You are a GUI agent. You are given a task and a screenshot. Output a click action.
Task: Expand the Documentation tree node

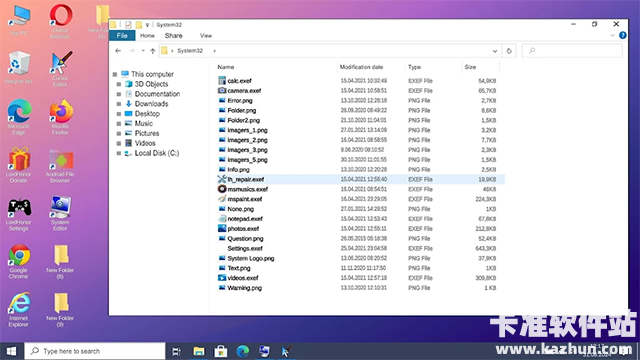tap(119, 94)
